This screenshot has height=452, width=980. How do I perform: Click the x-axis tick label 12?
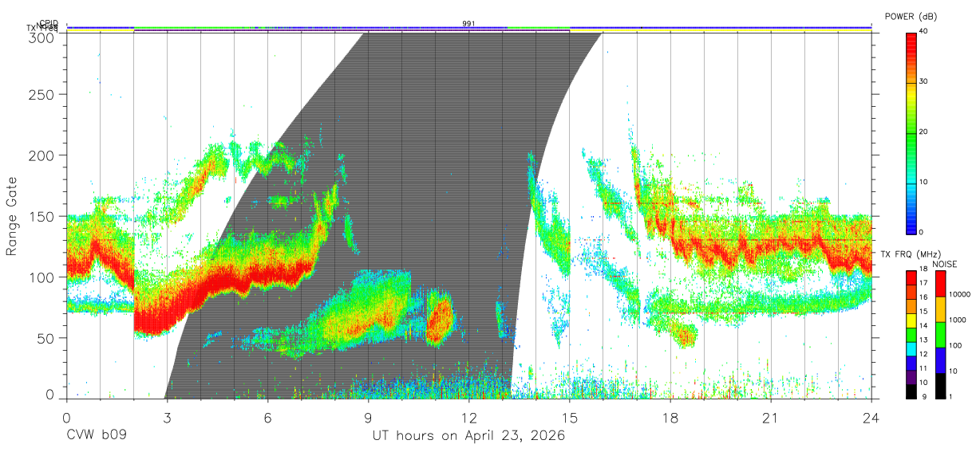tap(468, 418)
